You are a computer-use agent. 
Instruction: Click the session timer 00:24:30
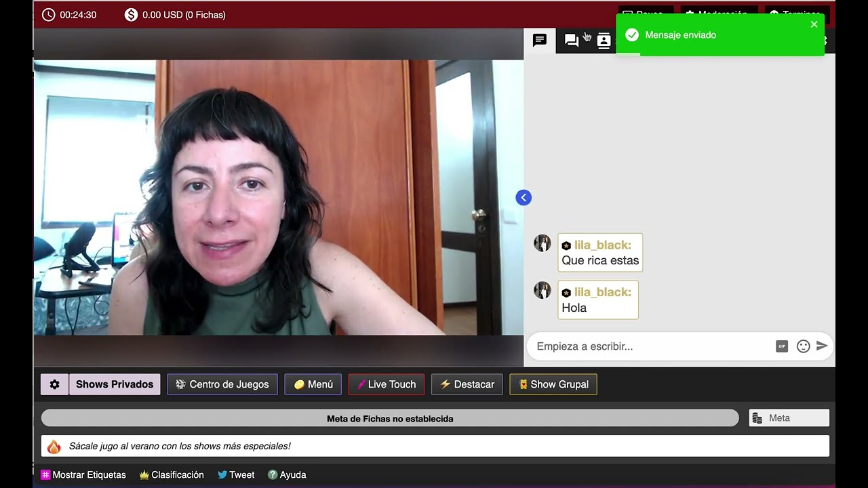78,15
